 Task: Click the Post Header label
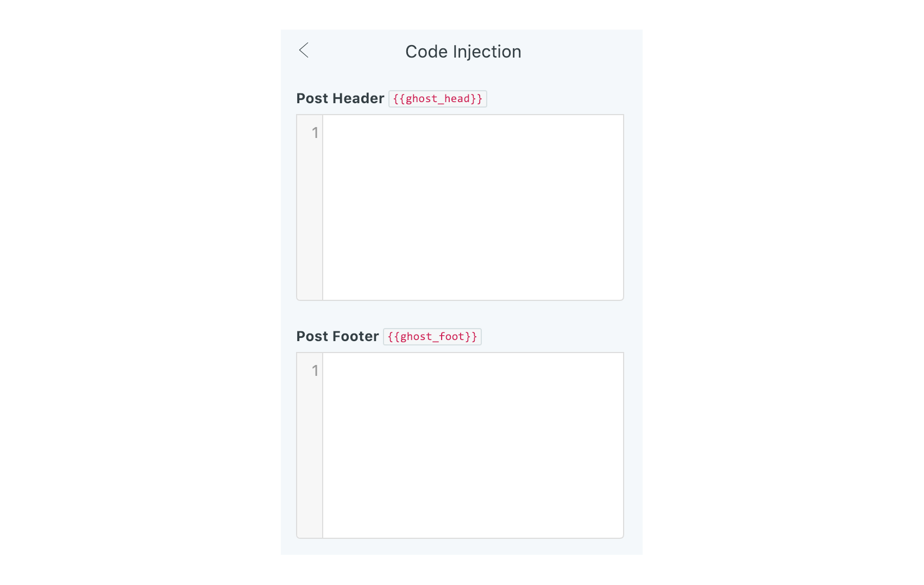click(340, 98)
